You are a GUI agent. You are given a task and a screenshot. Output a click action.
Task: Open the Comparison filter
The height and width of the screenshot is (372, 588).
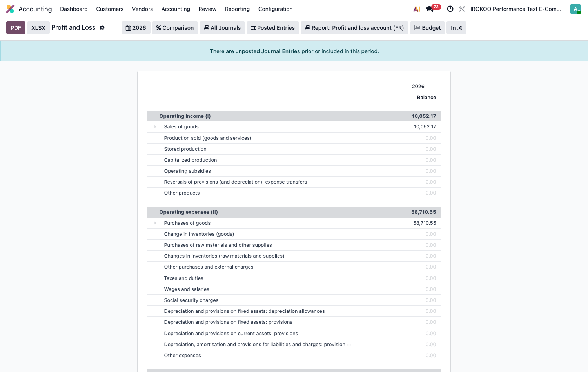tap(175, 28)
